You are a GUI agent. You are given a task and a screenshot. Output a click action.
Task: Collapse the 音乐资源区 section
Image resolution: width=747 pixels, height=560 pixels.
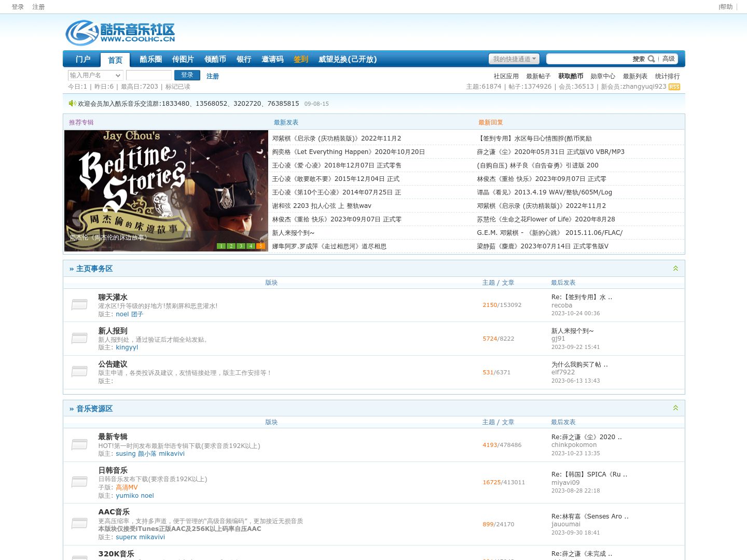pyautogui.click(x=675, y=408)
